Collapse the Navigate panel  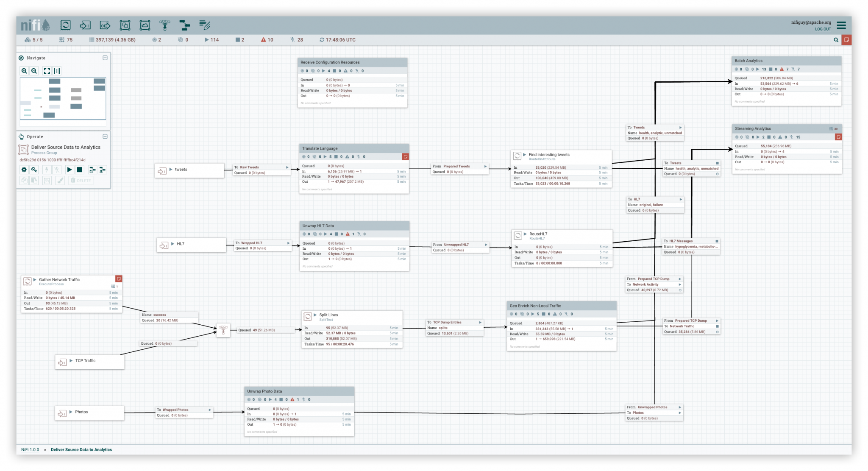coord(105,58)
